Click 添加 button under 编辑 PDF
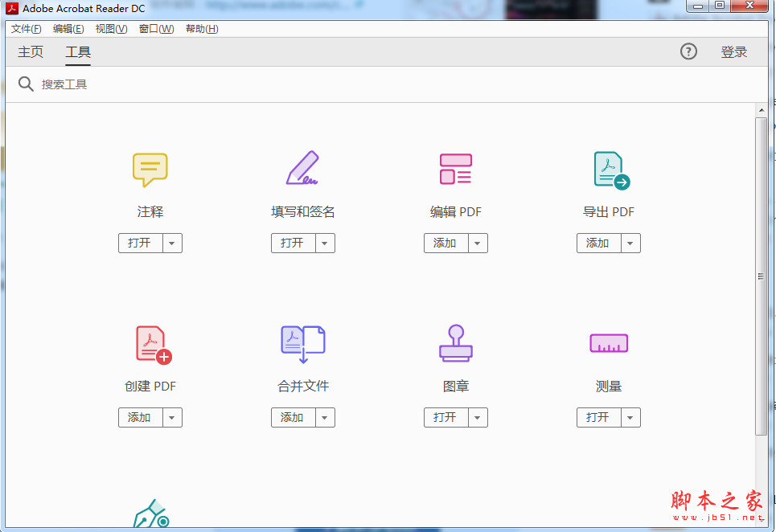This screenshot has width=776, height=532. [446, 243]
